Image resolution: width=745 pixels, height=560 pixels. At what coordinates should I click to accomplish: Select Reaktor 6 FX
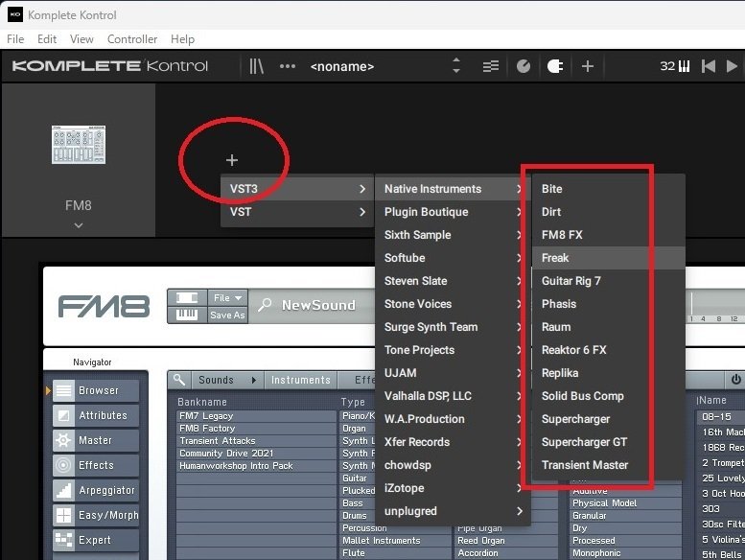click(x=608, y=350)
